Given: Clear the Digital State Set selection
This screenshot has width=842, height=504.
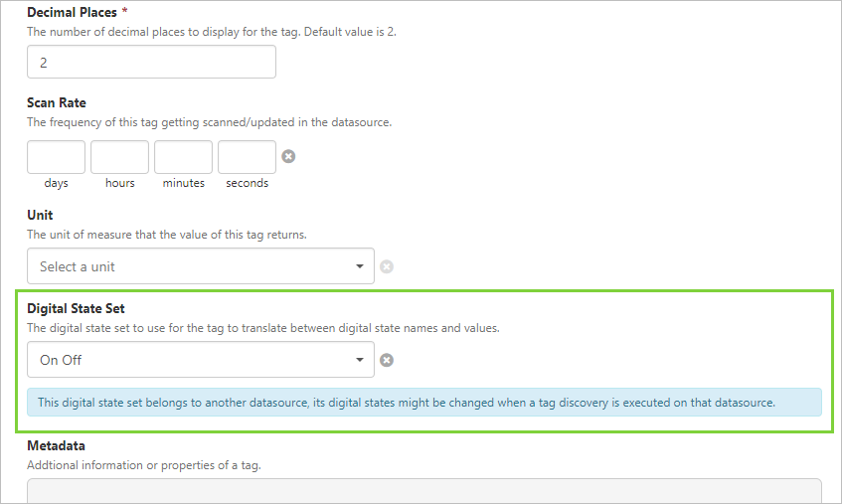Looking at the screenshot, I should point(387,360).
